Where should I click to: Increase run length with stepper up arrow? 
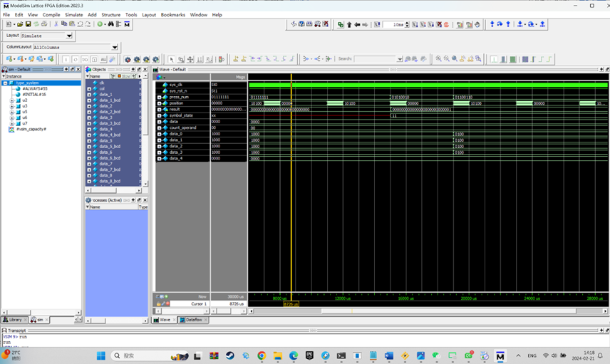407,23
